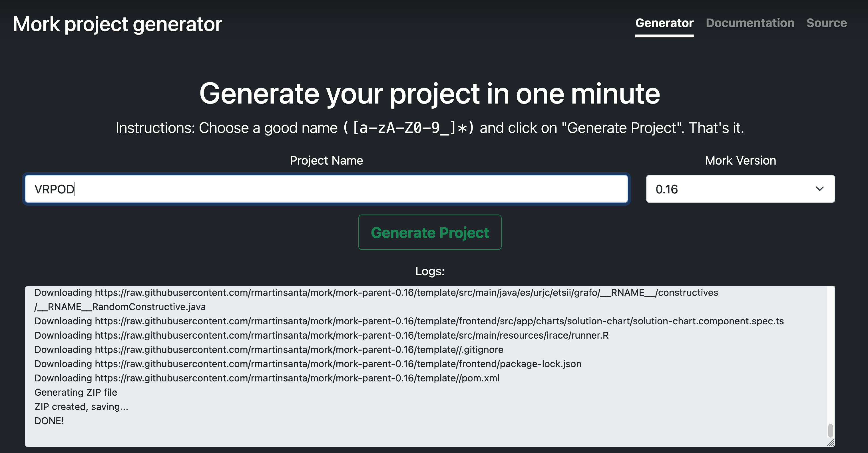The height and width of the screenshot is (453, 868).
Task: Click the '__RNAME__RandomConstructive.java' log line
Action: (120, 307)
